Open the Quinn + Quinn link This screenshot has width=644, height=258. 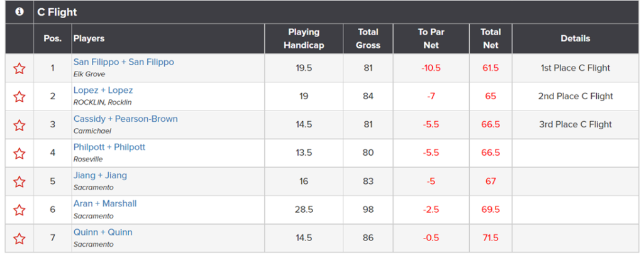pyautogui.click(x=103, y=232)
